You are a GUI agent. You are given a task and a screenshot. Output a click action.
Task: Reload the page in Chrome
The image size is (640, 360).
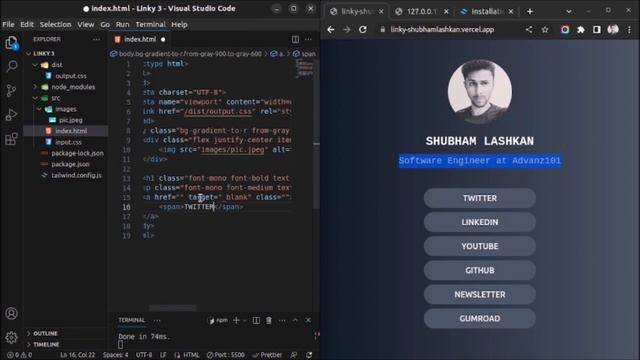(x=362, y=29)
